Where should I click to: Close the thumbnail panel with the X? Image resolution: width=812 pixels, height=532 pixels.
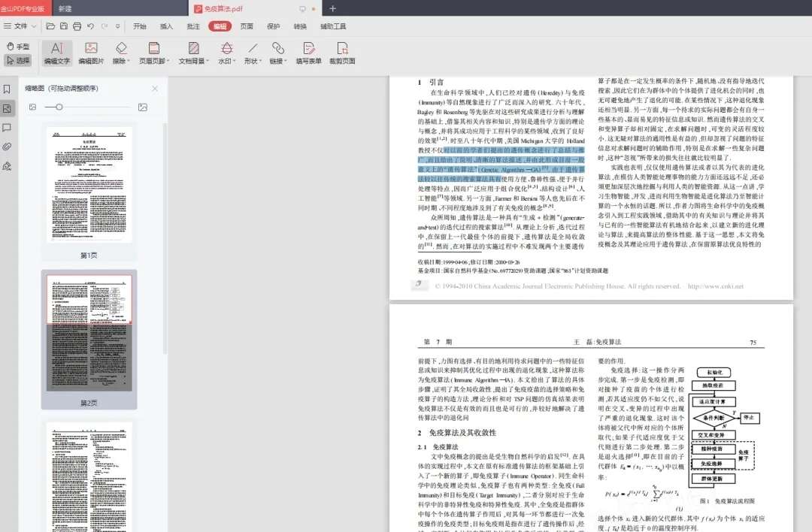155,89
